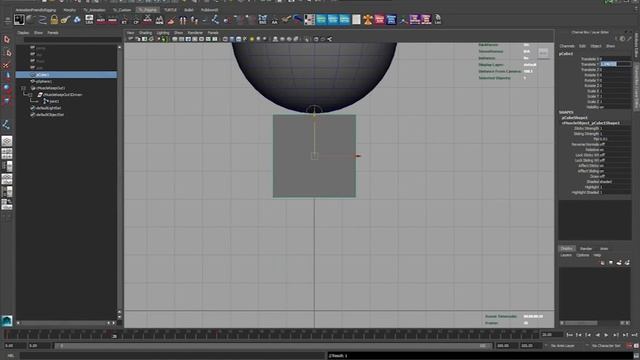Switch to the Anim layer tab
This screenshot has height=360, width=640.
click(x=604, y=249)
